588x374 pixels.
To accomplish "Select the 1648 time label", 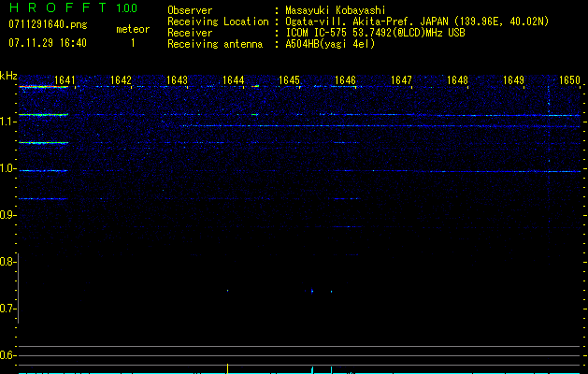I will coord(457,80).
